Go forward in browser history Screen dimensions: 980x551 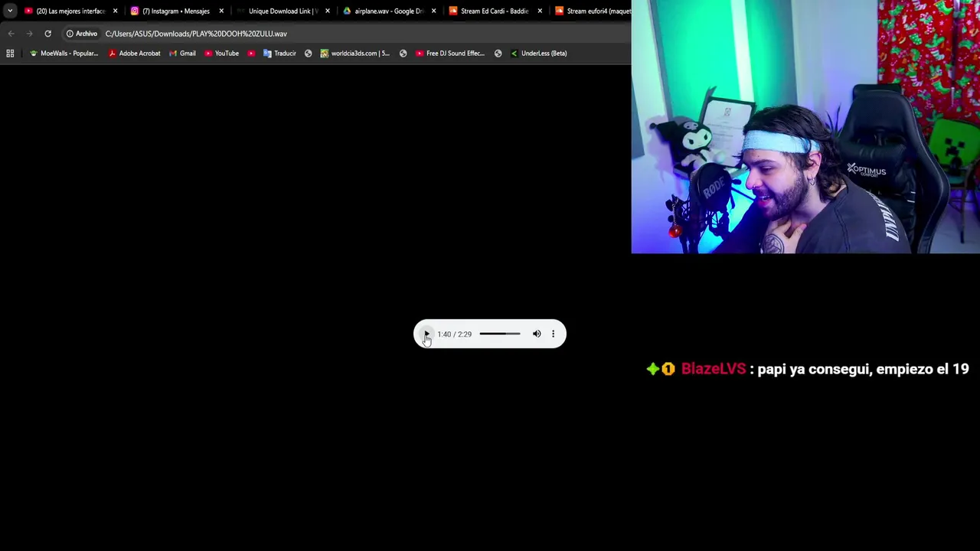[x=29, y=34]
